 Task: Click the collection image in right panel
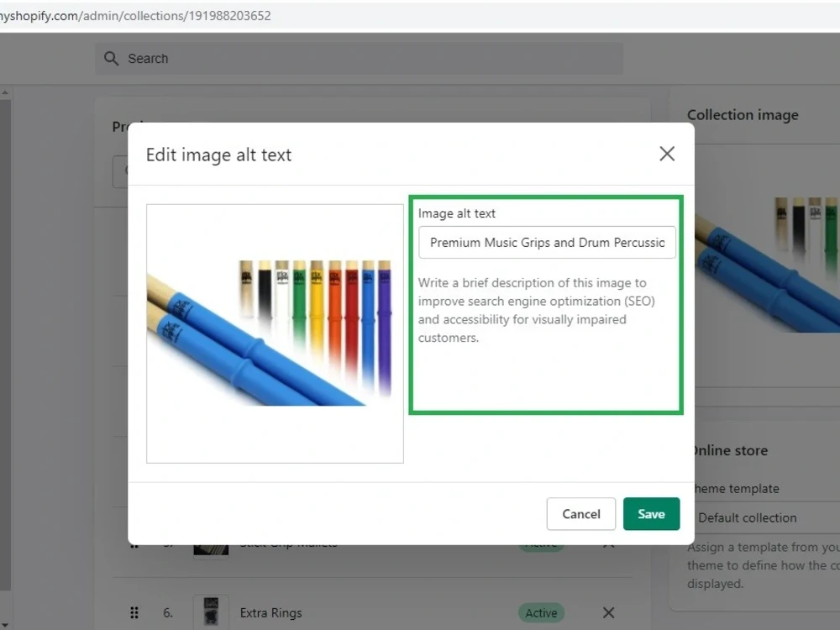tap(767, 265)
